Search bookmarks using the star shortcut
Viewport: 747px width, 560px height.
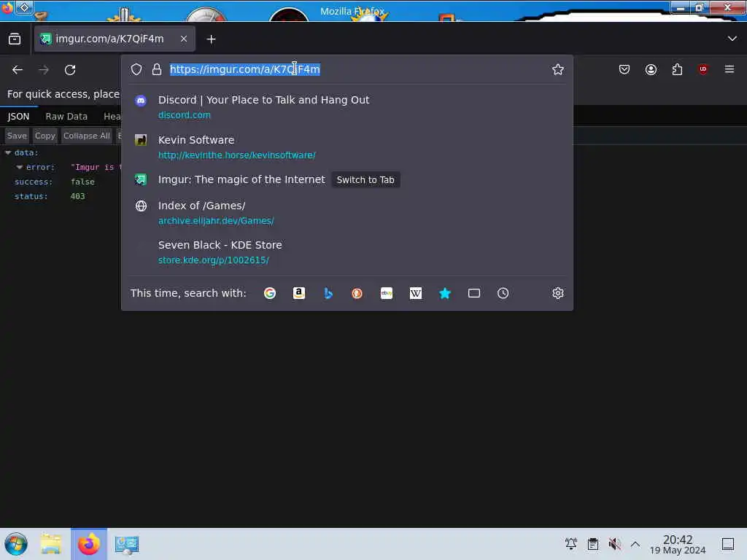(445, 293)
